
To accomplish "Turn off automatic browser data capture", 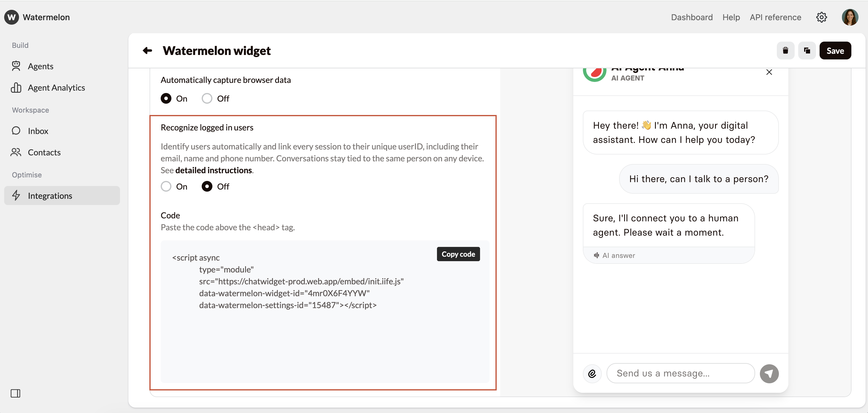I will click(x=207, y=98).
